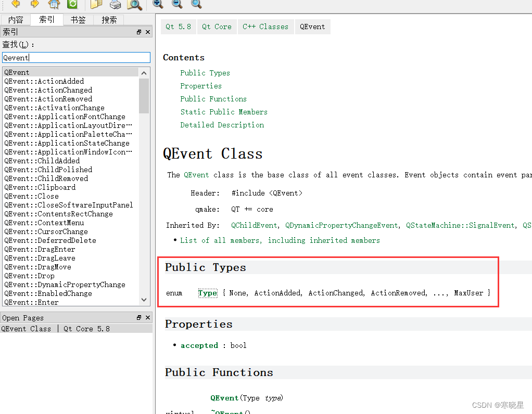Select QEvent::ChildRemoved in index list
Image resolution: width=532 pixels, height=414 pixels.
71,178
